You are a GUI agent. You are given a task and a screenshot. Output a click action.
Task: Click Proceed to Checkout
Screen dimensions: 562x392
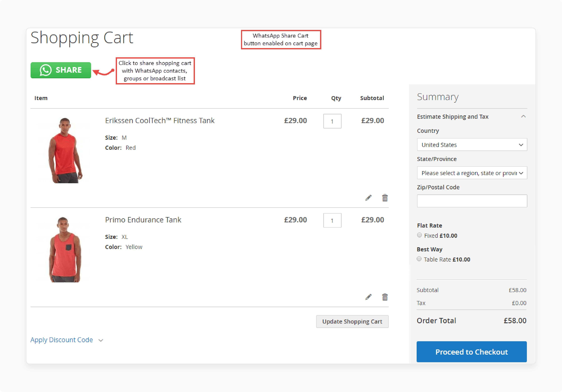(472, 352)
